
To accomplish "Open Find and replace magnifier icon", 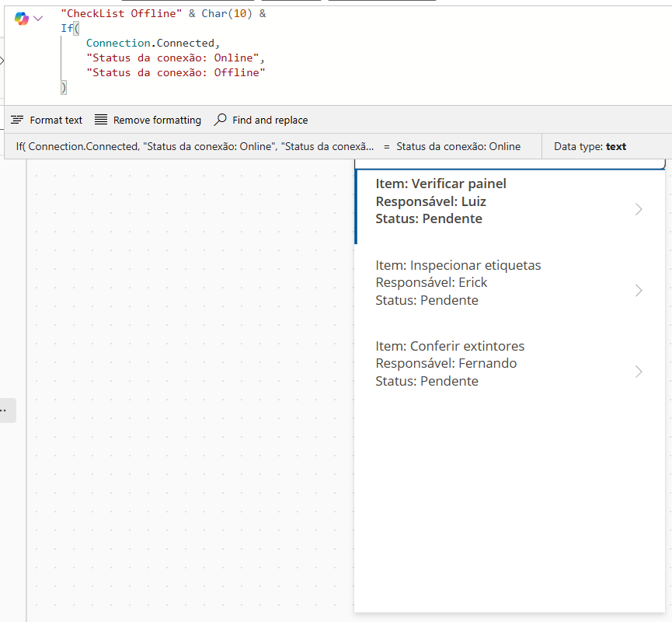I will point(221,120).
